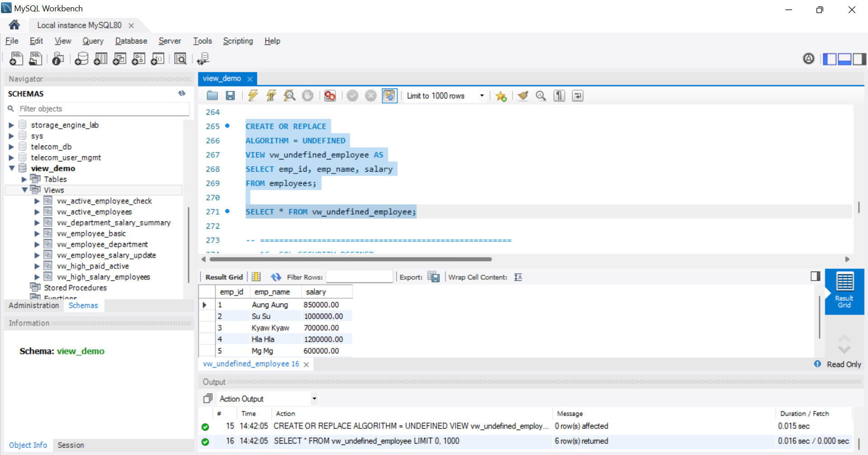This screenshot has height=455, width=868.
Task: Search table data toolbar icon
Action: 180,59
